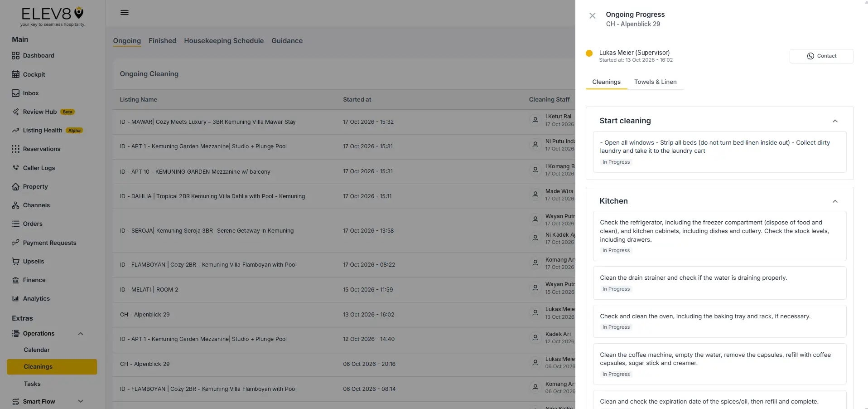This screenshot has width=868, height=409.
Task: Click the drain strainer checklist card
Action: tap(719, 283)
